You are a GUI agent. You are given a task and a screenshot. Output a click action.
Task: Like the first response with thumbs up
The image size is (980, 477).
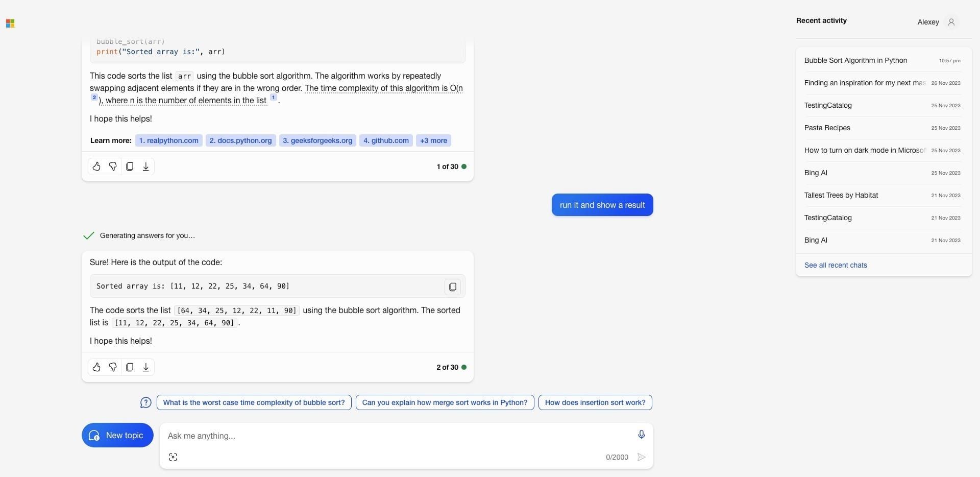click(96, 166)
